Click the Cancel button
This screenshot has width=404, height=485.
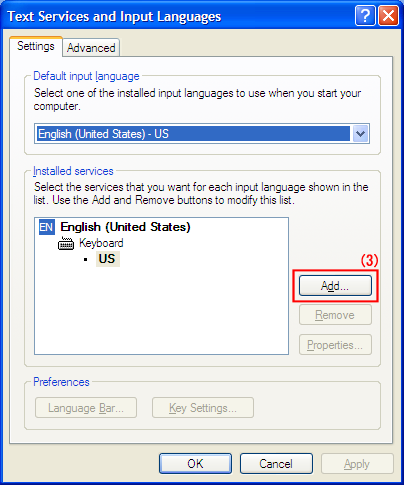276,464
